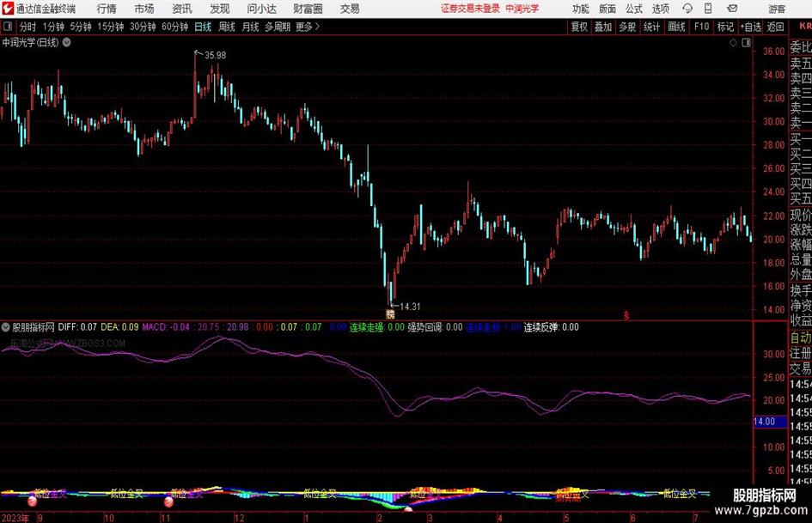Toggle the right info panel icon

pos(746,43)
